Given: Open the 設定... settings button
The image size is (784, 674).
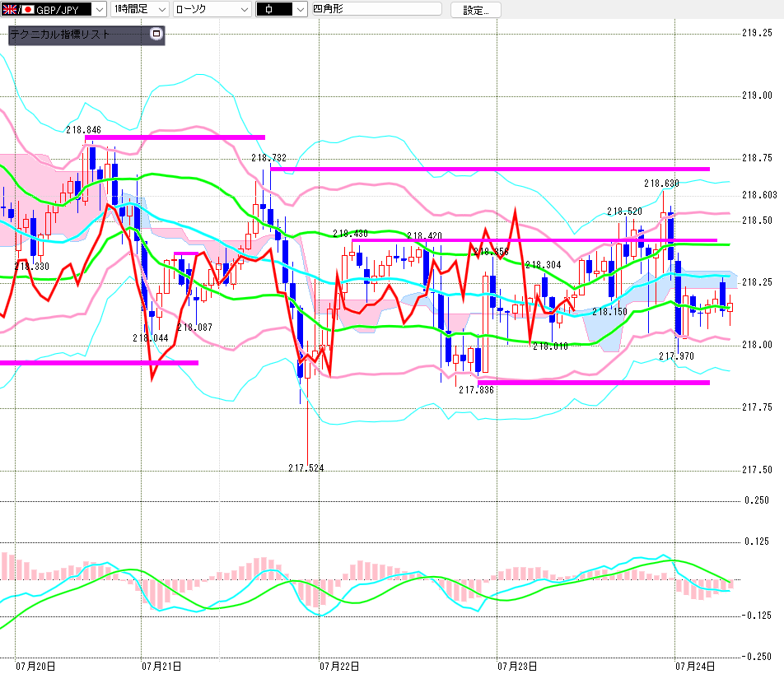Looking at the screenshot, I should 475,10.
